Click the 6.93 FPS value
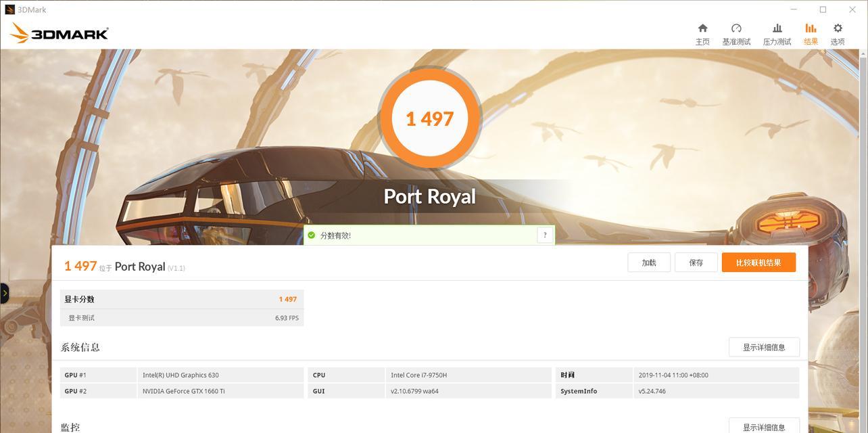868x433 pixels. point(287,318)
